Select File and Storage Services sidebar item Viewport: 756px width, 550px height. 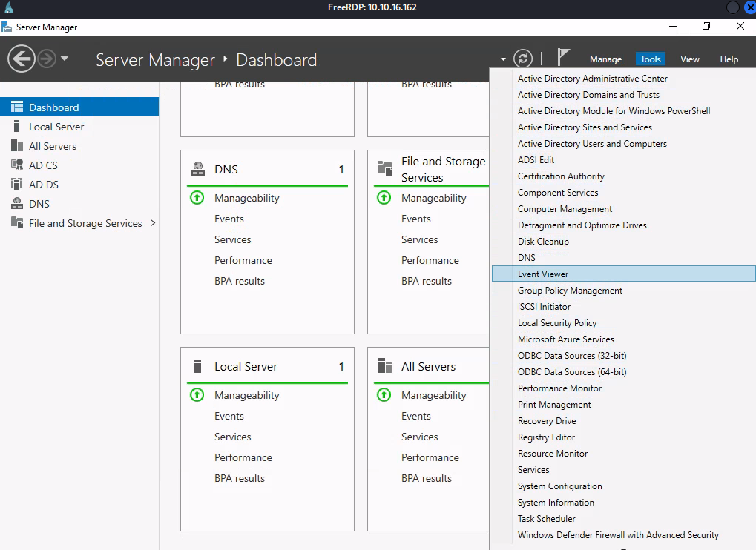point(79,223)
